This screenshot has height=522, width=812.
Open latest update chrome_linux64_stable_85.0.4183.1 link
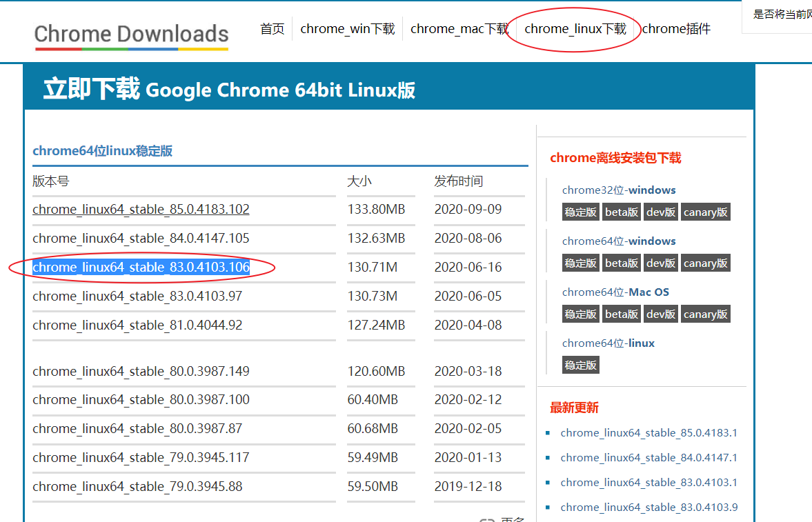[x=649, y=433]
